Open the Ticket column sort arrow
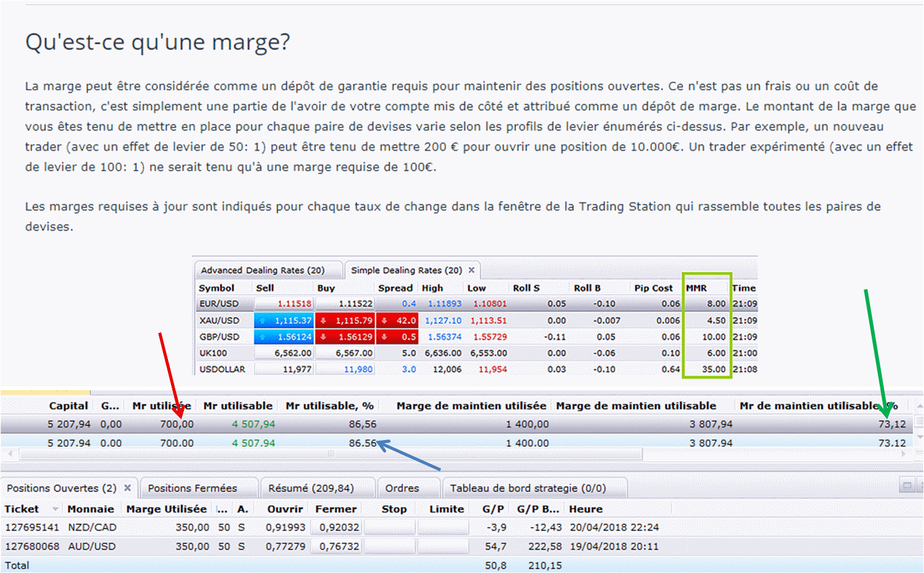Screen dimensions: 924x573 click(55, 509)
